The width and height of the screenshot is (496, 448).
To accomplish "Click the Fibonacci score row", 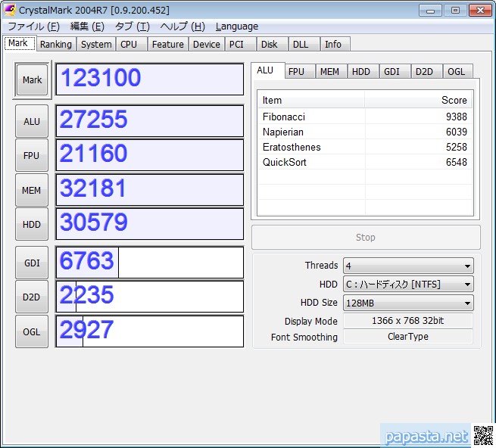I will [x=364, y=117].
